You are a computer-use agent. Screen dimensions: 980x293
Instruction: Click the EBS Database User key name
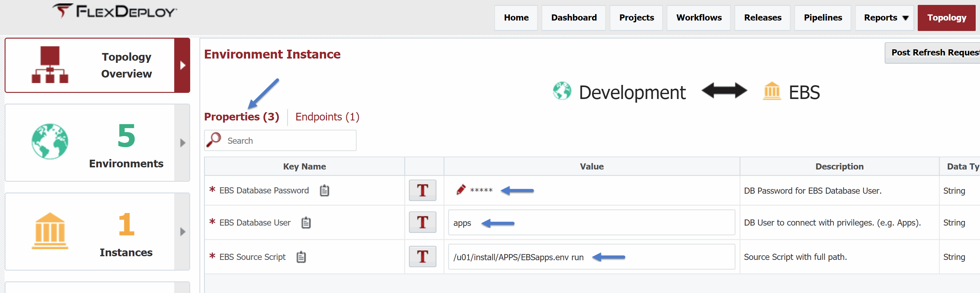coord(255,223)
